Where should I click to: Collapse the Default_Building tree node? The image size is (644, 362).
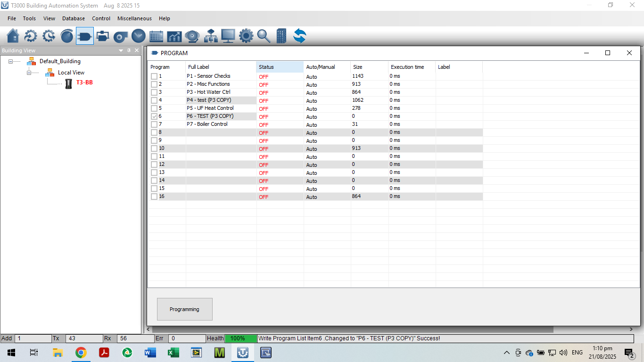[x=11, y=61]
